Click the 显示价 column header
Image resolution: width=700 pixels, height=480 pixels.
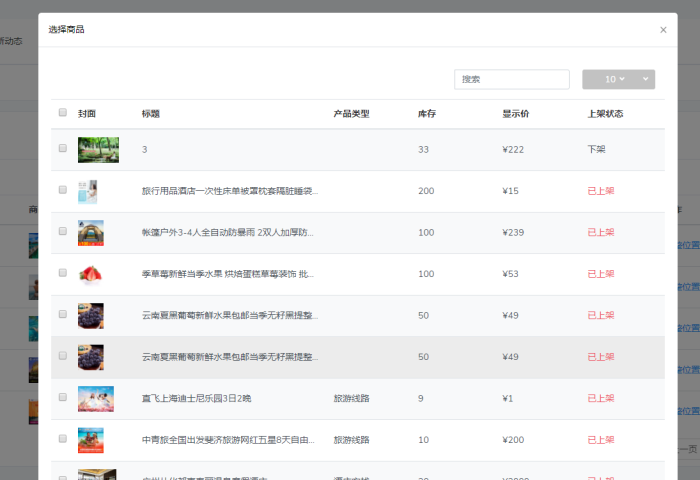[x=516, y=114]
